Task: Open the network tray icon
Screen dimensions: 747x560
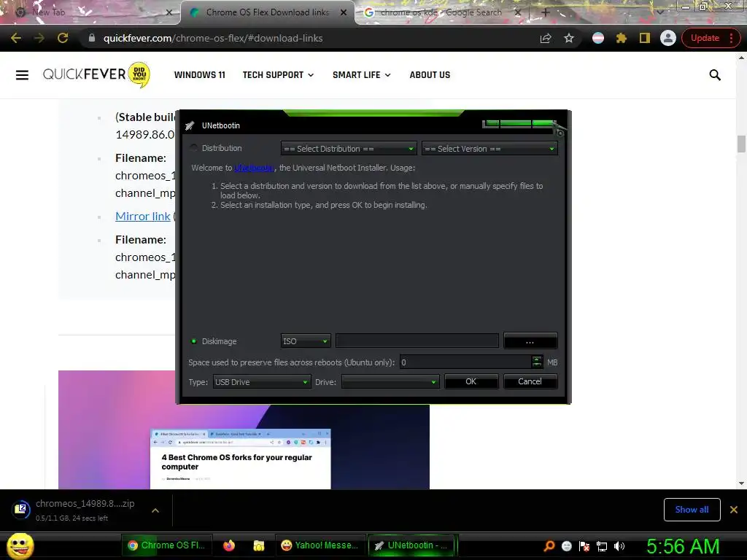Action: click(602, 546)
